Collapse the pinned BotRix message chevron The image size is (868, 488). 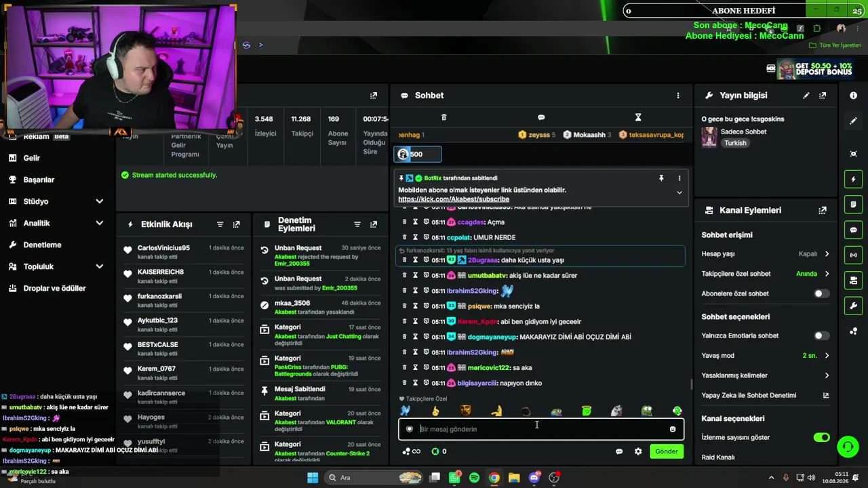(679, 192)
